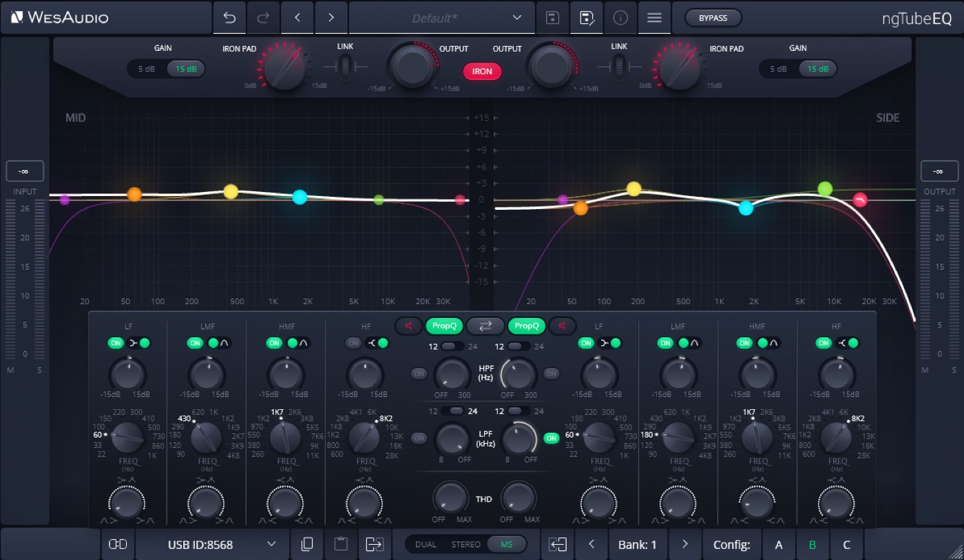The width and height of the screenshot is (964, 560).
Task: Paste settings using the clipboard icon
Action: click(340, 544)
